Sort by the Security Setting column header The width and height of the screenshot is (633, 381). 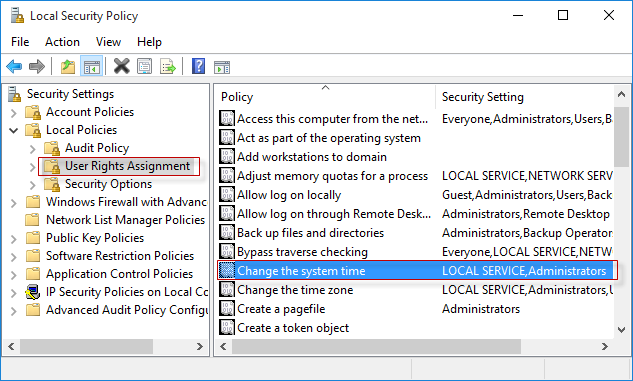524,97
